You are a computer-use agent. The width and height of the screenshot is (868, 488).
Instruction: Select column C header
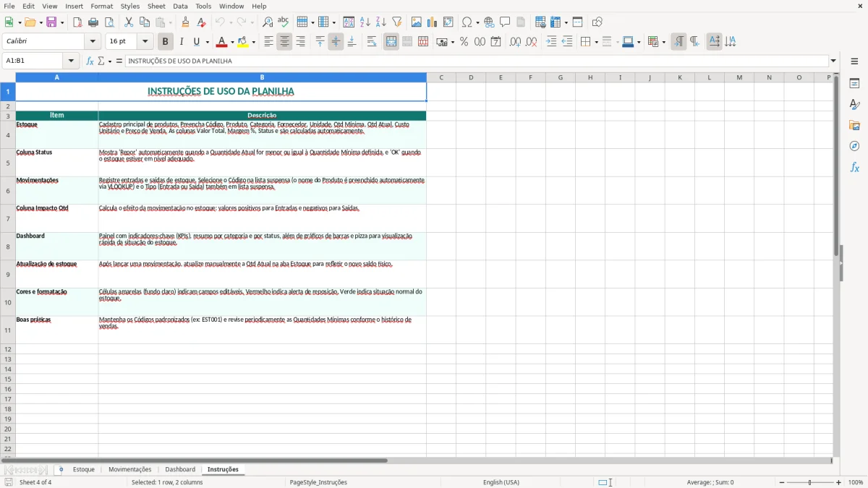pos(441,77)
